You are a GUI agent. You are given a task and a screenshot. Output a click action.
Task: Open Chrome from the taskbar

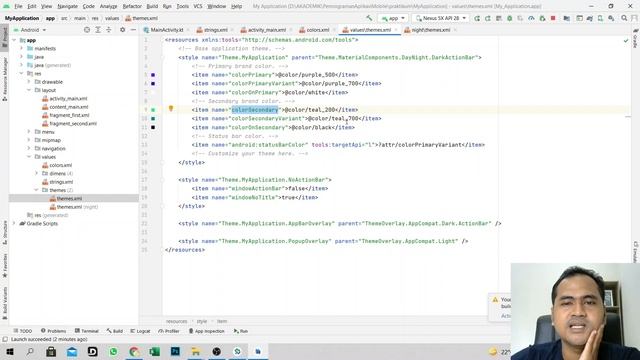coord(134,351)
